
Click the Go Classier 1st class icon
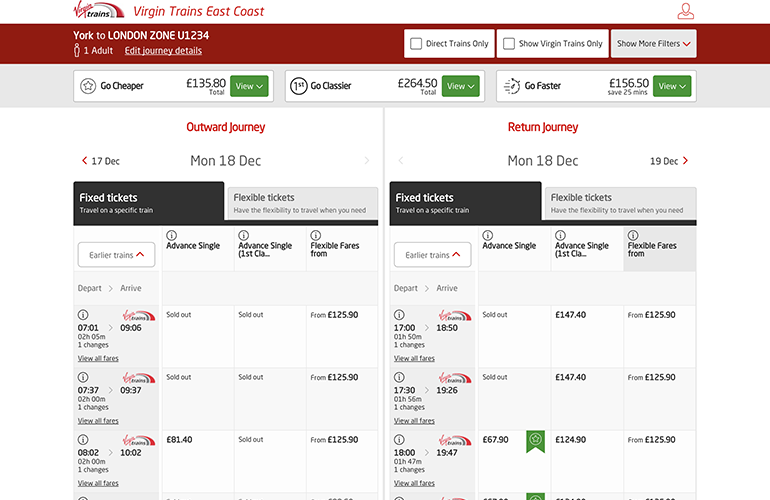pyautogui.click(x=299, y=86)
